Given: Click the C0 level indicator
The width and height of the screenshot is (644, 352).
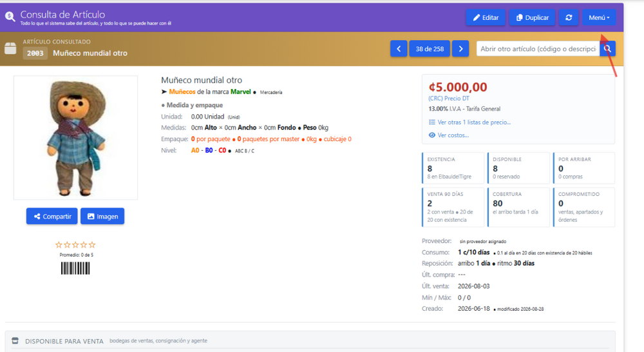Looking at the screenshot, I should 222,150.
